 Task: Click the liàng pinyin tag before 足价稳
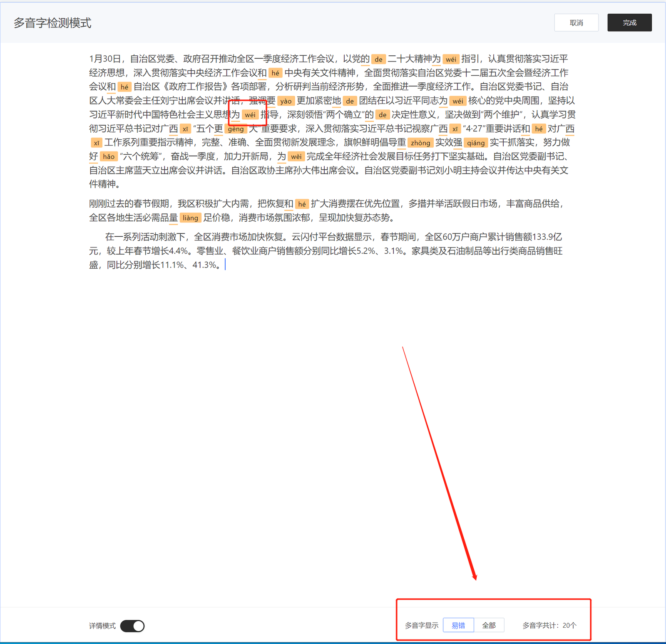190,218
